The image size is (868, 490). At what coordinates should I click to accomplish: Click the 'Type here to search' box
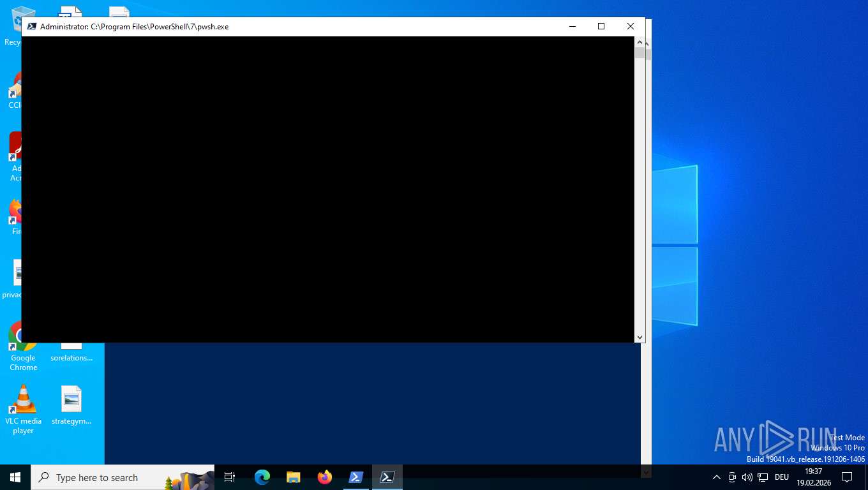[x=123, y=477]
